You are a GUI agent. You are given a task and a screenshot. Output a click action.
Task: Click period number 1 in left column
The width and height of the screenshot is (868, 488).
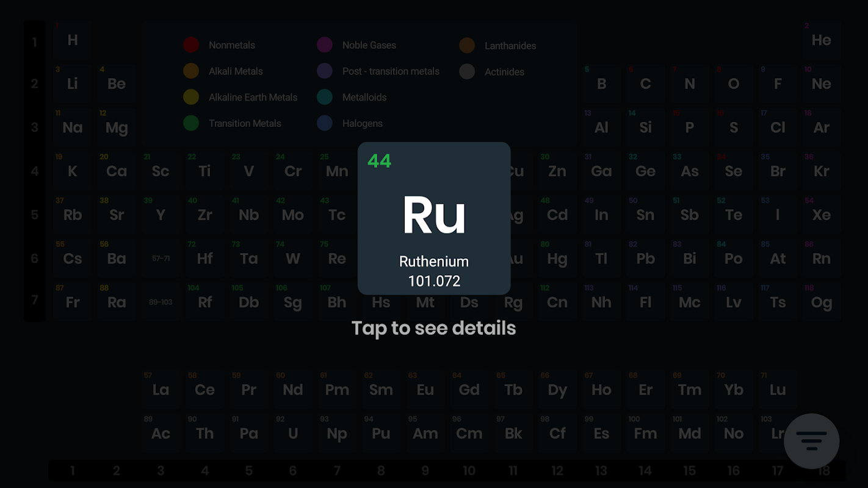tap(35, 42)
